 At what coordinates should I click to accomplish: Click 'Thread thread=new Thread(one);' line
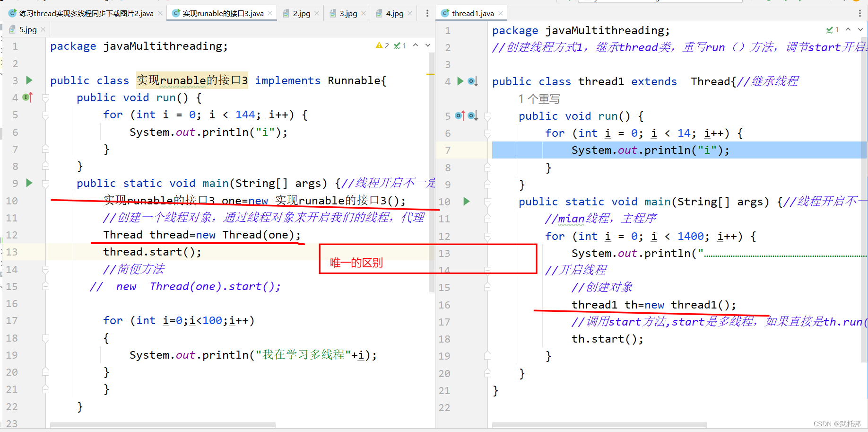click(x=202, y=235)
